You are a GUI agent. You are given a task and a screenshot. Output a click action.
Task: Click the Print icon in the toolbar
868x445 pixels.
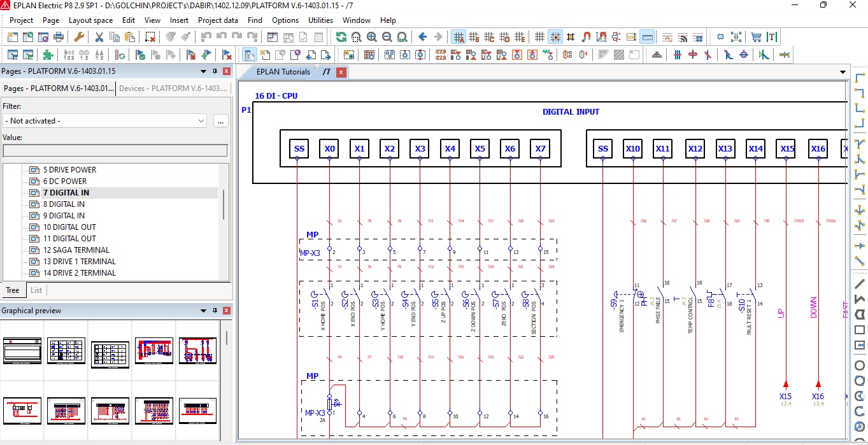click(x=59, y=37)
